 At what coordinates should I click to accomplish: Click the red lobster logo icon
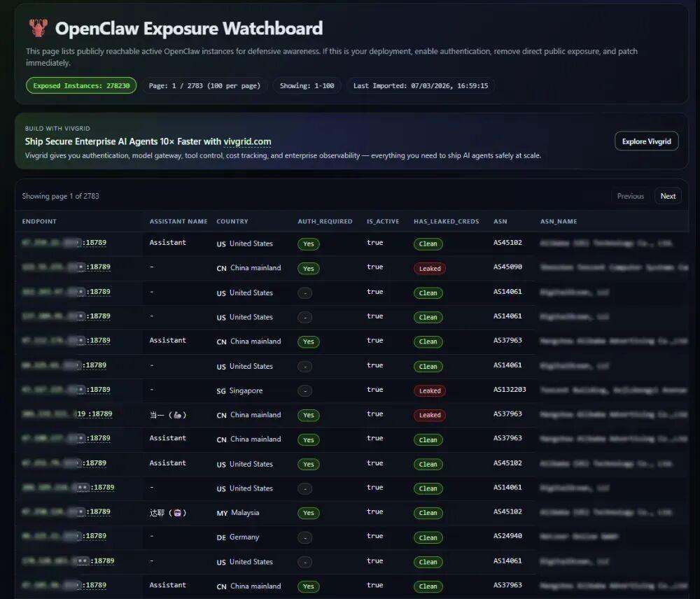[38, 28]
